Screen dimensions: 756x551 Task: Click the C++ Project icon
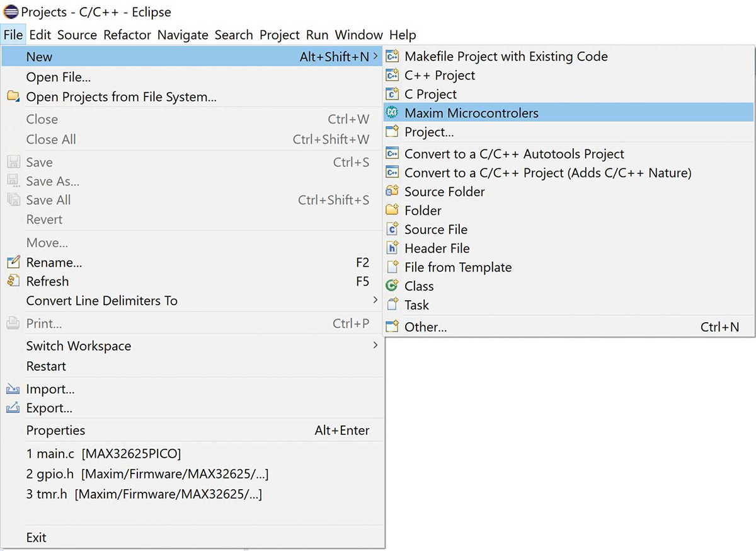(x=392, y=75)
